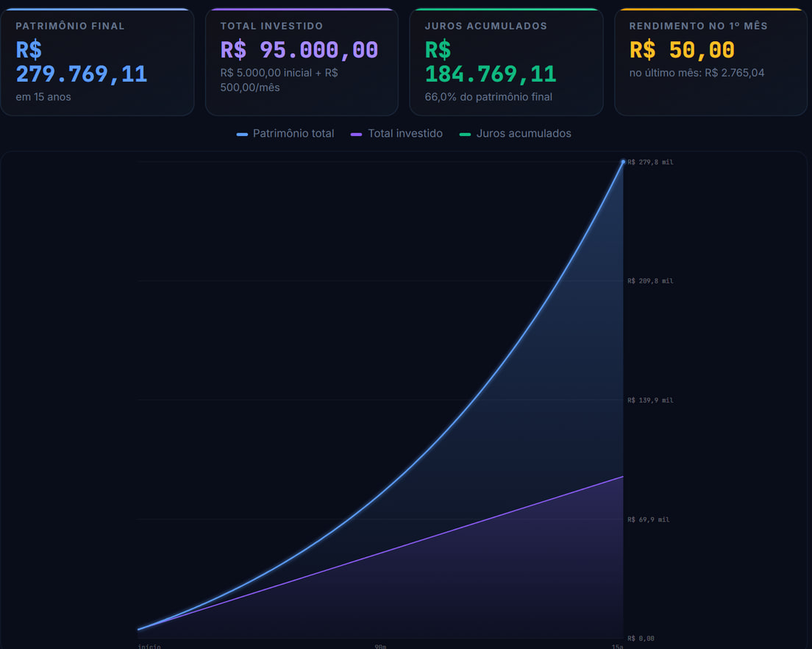Click the 'R$ 69,9 mil' axis label
Image resolution: width=812 pixels, height=649 pixels.
[649, 519]
